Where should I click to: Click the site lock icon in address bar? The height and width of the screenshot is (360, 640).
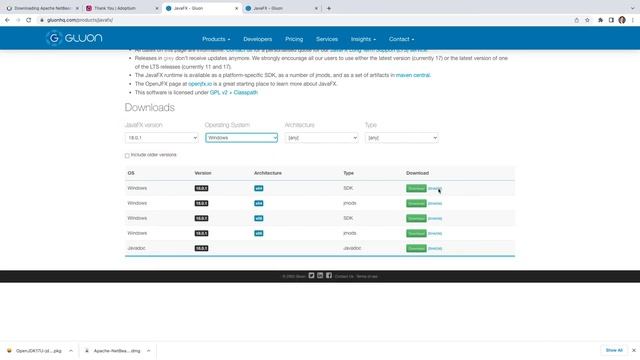(42, 20)
